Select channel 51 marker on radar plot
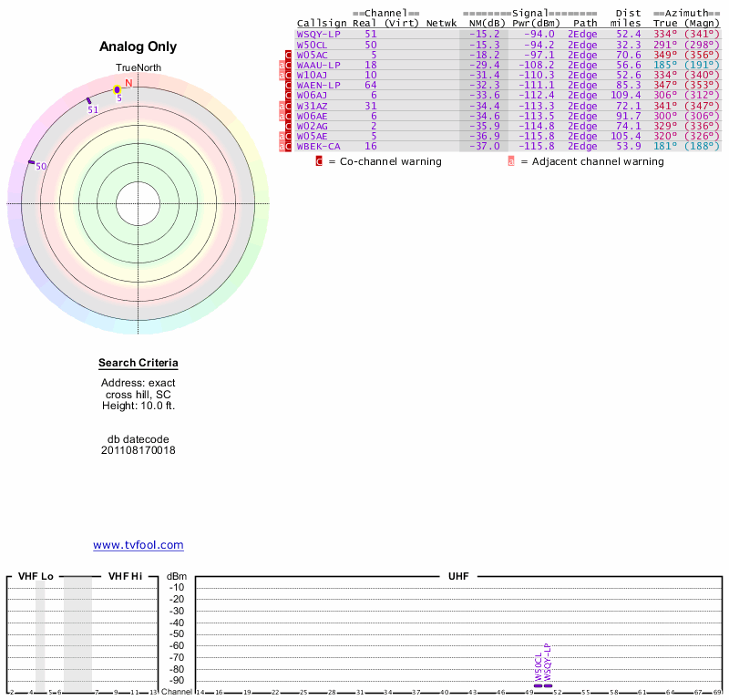 point(88,100)
